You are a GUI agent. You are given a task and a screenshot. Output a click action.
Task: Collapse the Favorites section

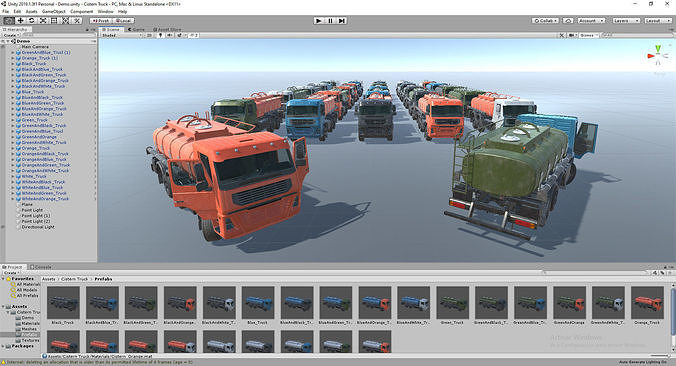click(3, 279)
